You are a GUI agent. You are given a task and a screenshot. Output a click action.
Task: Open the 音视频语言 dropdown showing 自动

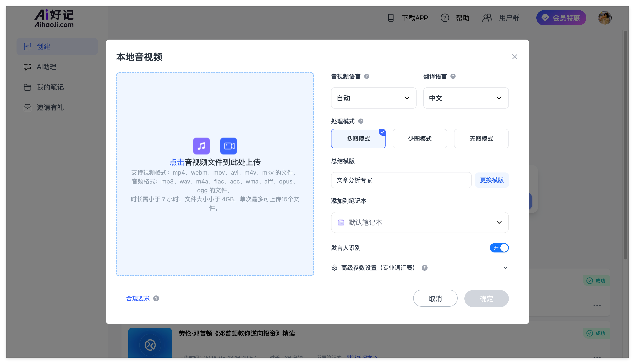point(374,98)
